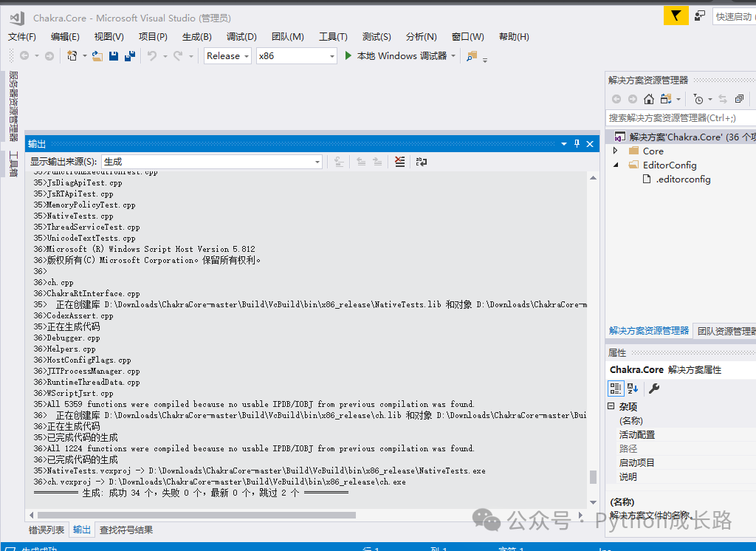Click Solution Explorer's back arrow icon
The width and height of the screenshot is (756, 551).
[616, 99]
